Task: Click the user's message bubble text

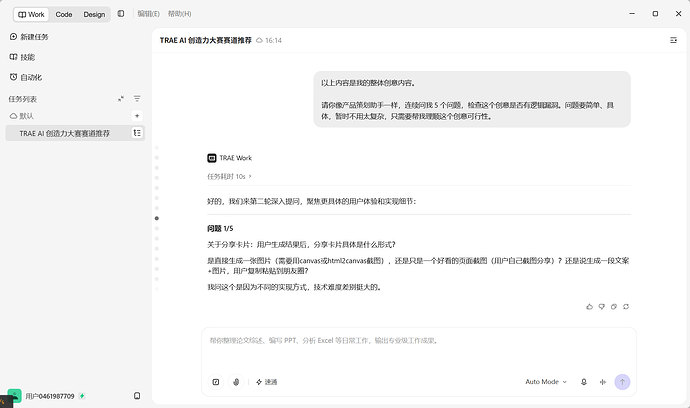Action: point(472,99)
